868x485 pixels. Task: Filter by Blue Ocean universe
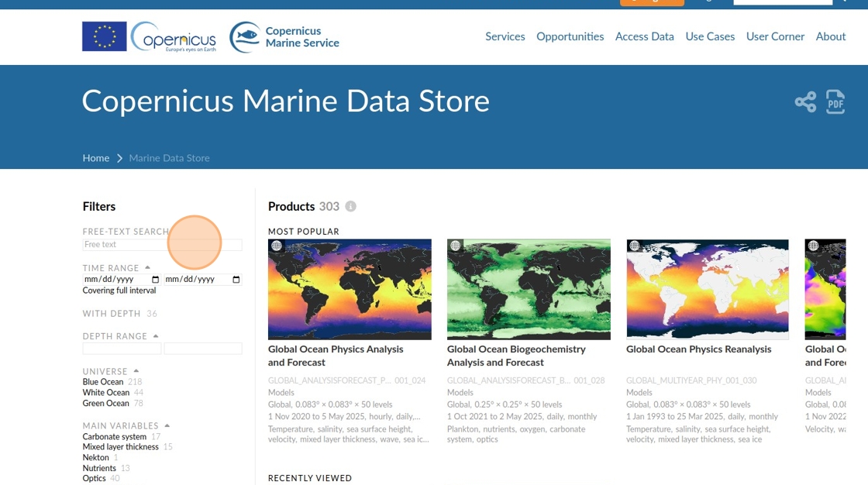[x=103, y=382]
